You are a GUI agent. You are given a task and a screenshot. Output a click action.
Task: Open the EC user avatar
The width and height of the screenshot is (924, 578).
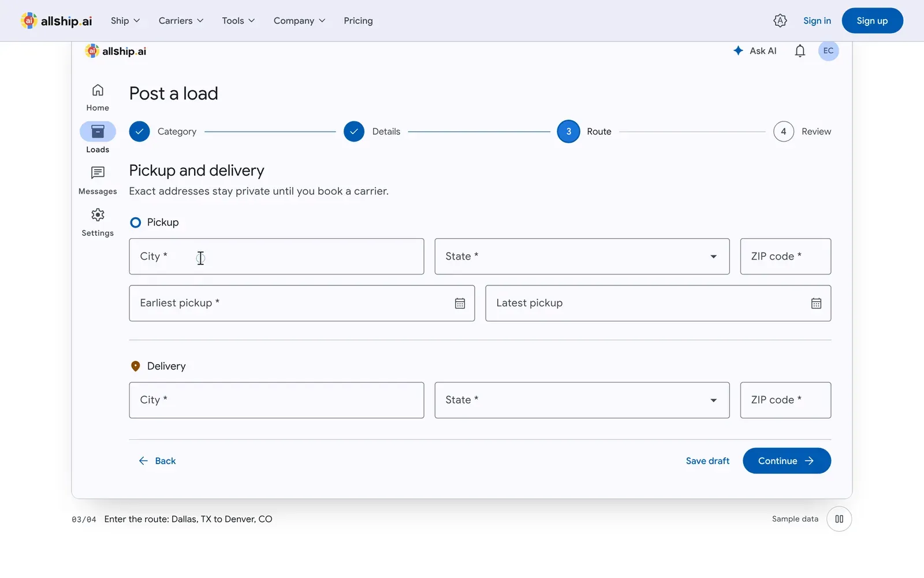tap(828, 51)
